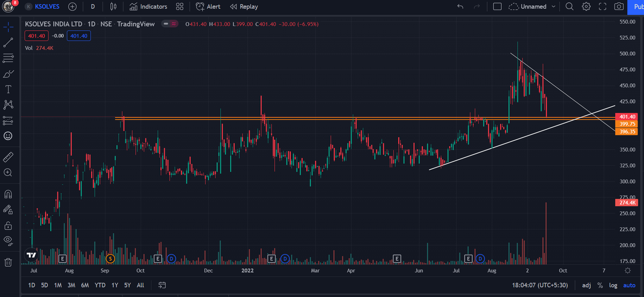The width and height of the screenshot is (644, 297).
Task: Redo the last chart action
Action: click(477, 6)
